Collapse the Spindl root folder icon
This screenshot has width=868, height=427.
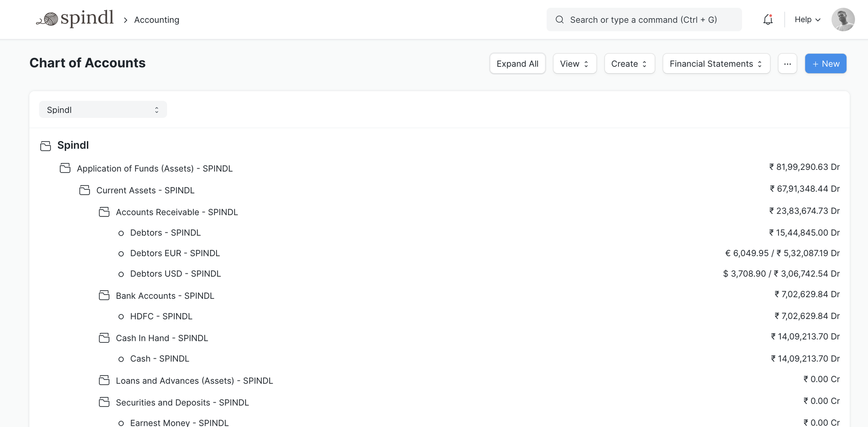point(46,145)
